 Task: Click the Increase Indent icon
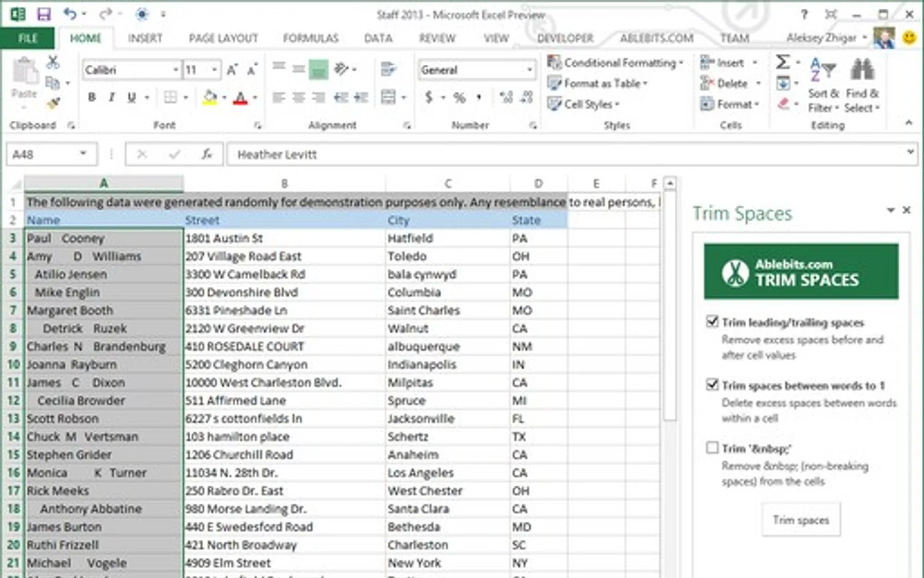(361, 97)
